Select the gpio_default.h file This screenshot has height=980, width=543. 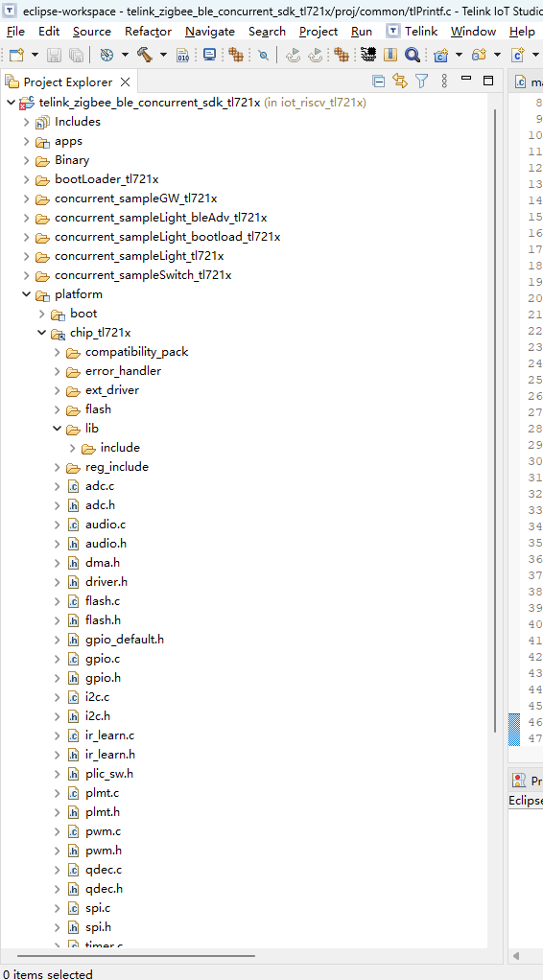point(125,640)
